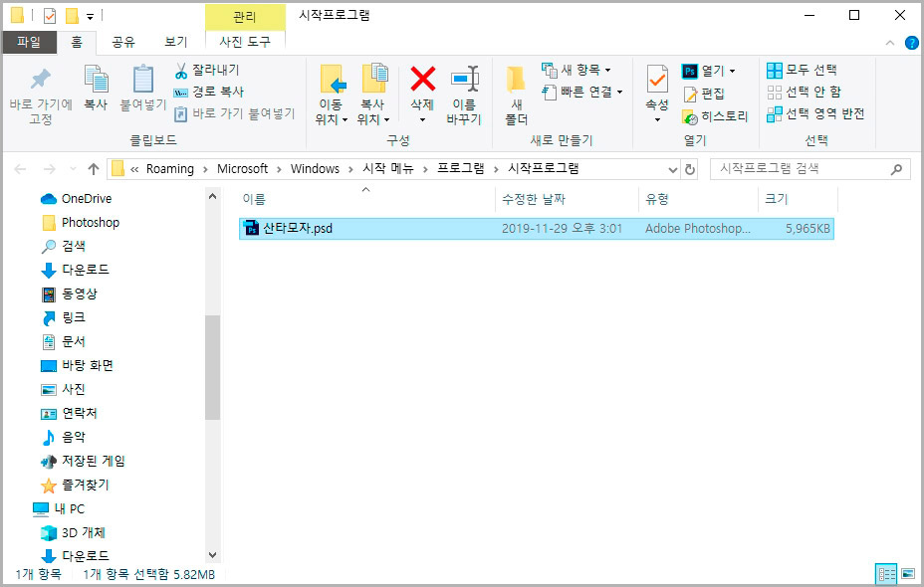Screen dimensions: 924x587
Task: Collapse the ribbon with the chevron
Action: point(890,43)
